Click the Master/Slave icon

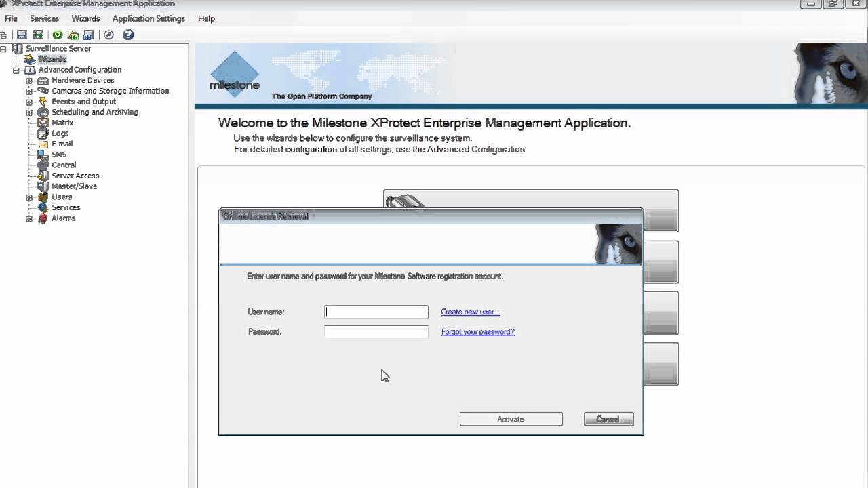click(43, 186)
